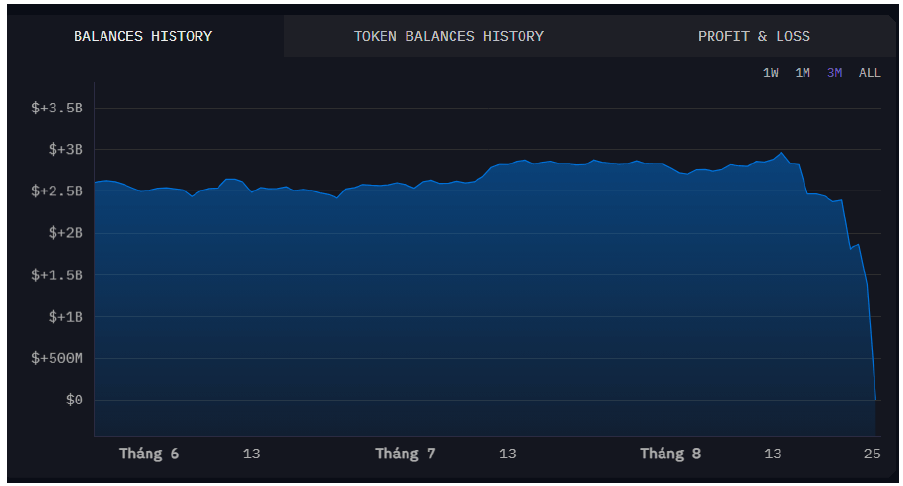The height and width of the screenshot is (486, 903).
Task: Click the Tháng 7 date marker
Action: [405, 454]
